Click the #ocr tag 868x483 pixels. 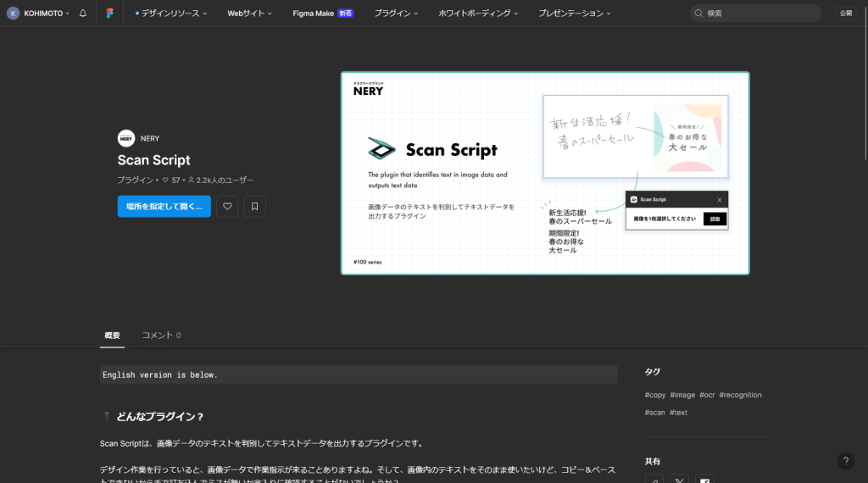(707, 395)
